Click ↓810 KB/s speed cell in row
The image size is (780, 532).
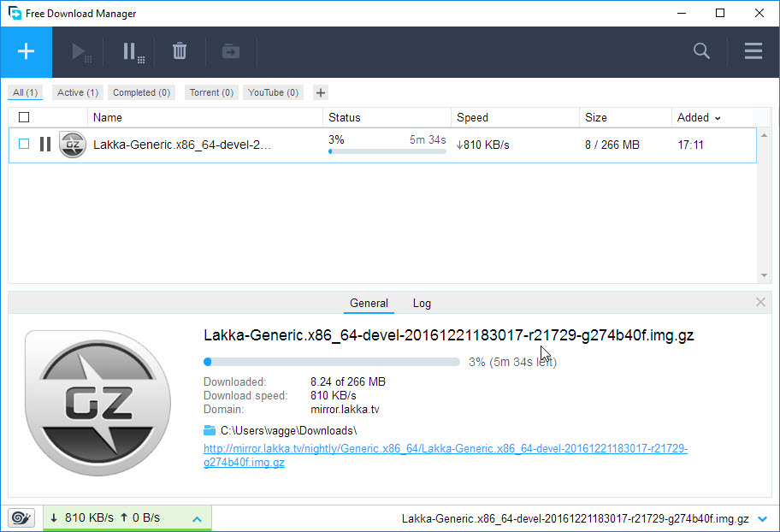pos(482,145)
